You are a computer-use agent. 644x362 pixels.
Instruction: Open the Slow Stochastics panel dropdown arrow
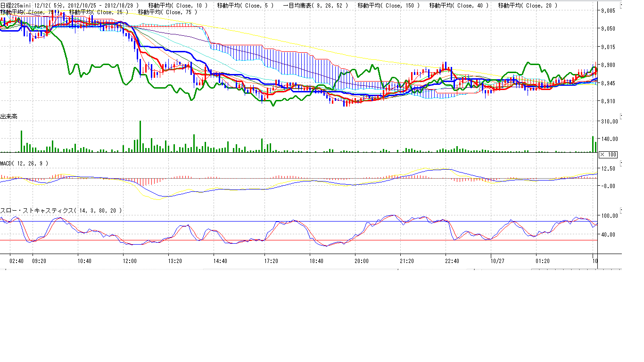point(620,210)
